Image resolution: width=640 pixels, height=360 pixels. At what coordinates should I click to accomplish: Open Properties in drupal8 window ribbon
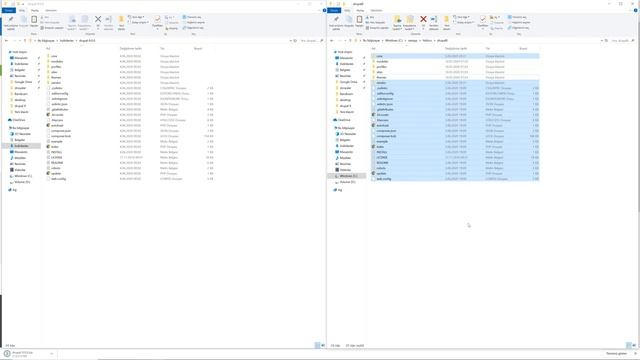click(482, 22)
